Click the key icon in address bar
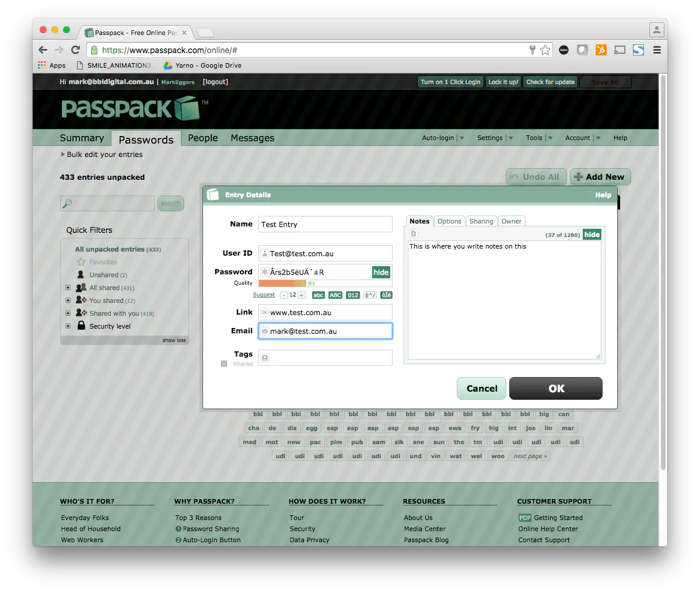The width and height of the screenshot is (700, 593). click(x=532, y=50)
